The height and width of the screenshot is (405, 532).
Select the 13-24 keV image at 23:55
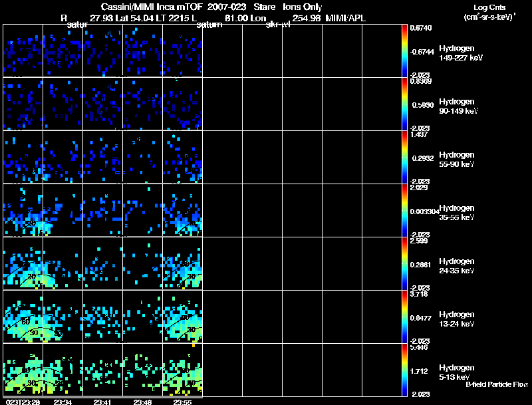click(x=182, y=317)
